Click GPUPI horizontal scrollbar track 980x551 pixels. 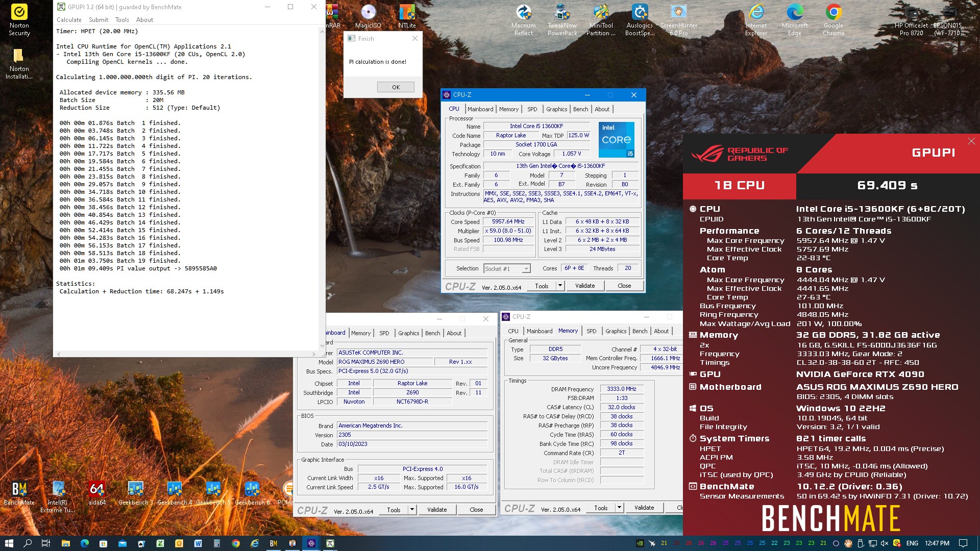[187, 354]
